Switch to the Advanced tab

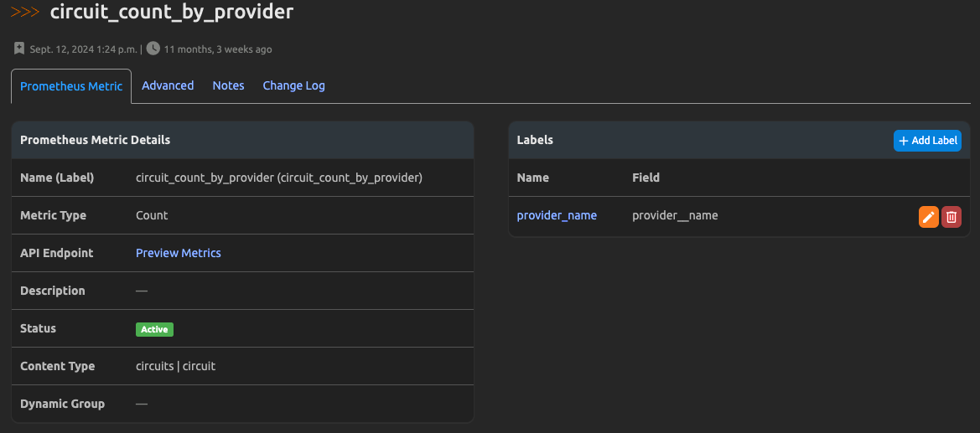168,85
